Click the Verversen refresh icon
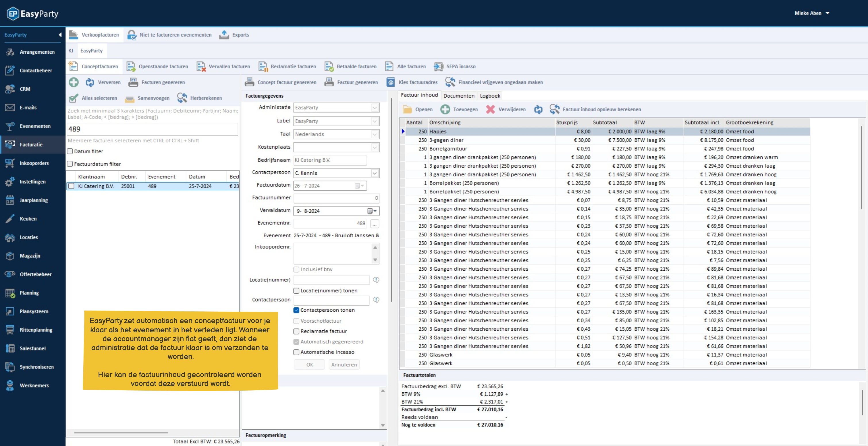Viewport: 868px width, 446px height. pos(90,82)
